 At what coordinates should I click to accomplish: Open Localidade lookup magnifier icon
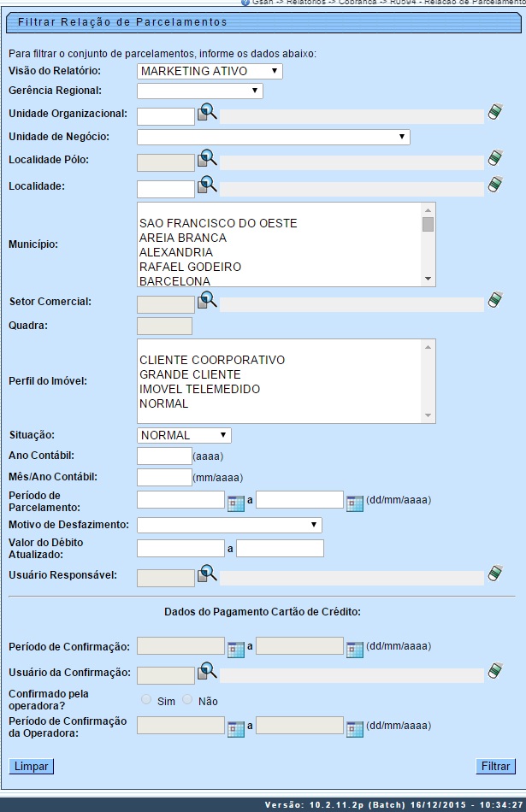coord(207,185)
